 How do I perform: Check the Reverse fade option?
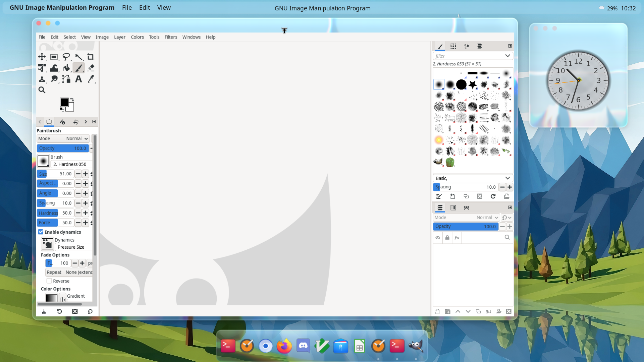[49, 281]
